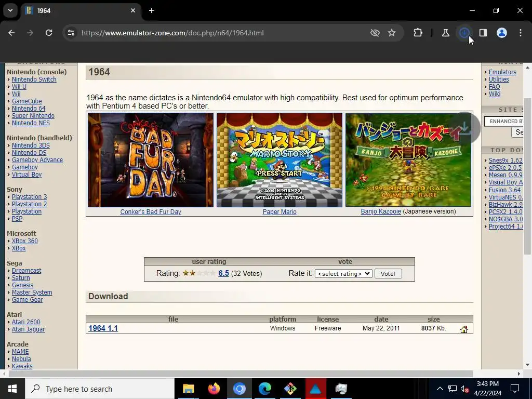The width and height of the screenshot is (532, 399).
Task: Open the Nintendo 64 sidebar link
Action: pyautogui.click(x=29, y=109)
